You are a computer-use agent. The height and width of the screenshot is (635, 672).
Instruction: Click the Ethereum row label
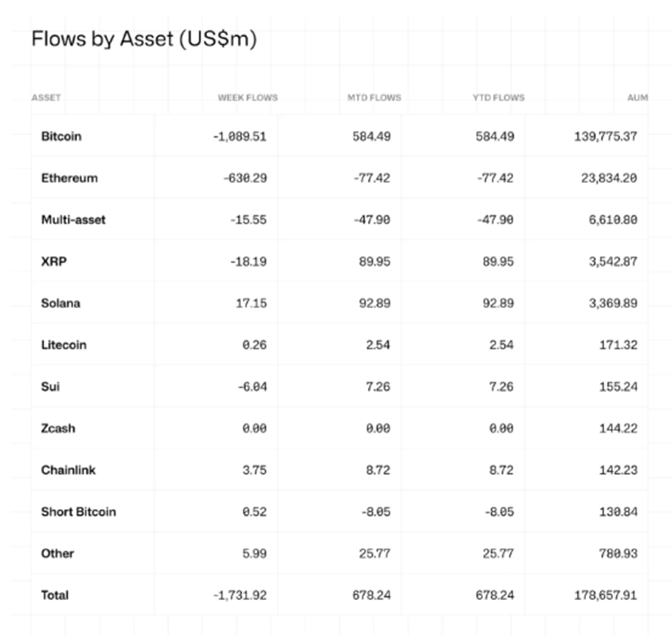[69, 178]
